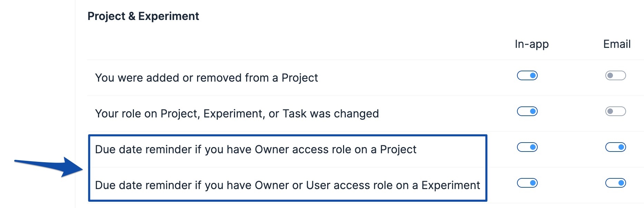Click the Email column header
Screen dimensions: 644x208
617,44
